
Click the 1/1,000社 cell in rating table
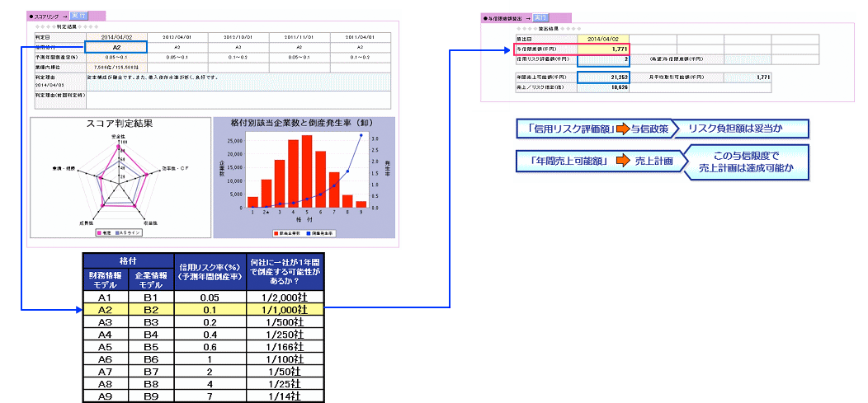[285, 309]
